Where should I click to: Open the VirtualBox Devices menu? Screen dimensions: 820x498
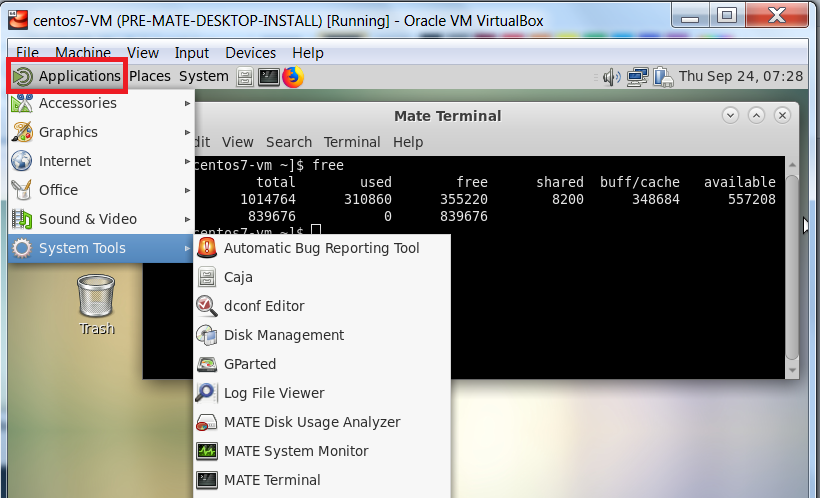point(250,53)
